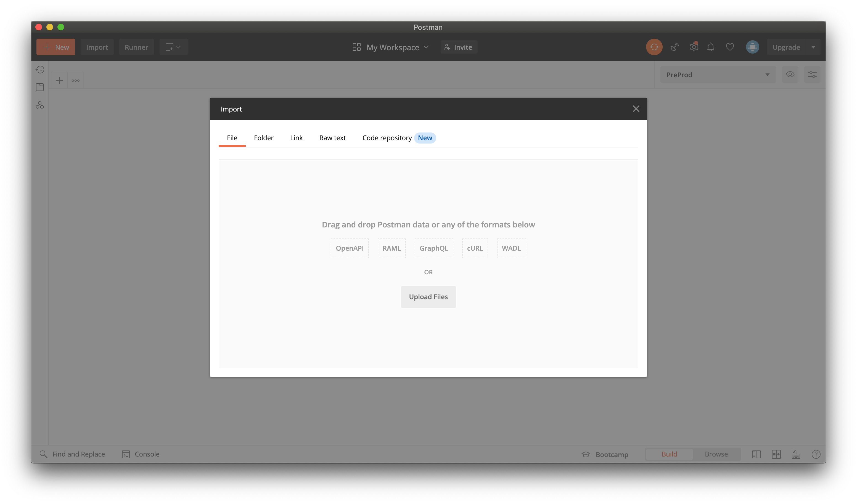857x504 pixels.
Task: Select the Link import tab
Action: click(x=296, y=138)
